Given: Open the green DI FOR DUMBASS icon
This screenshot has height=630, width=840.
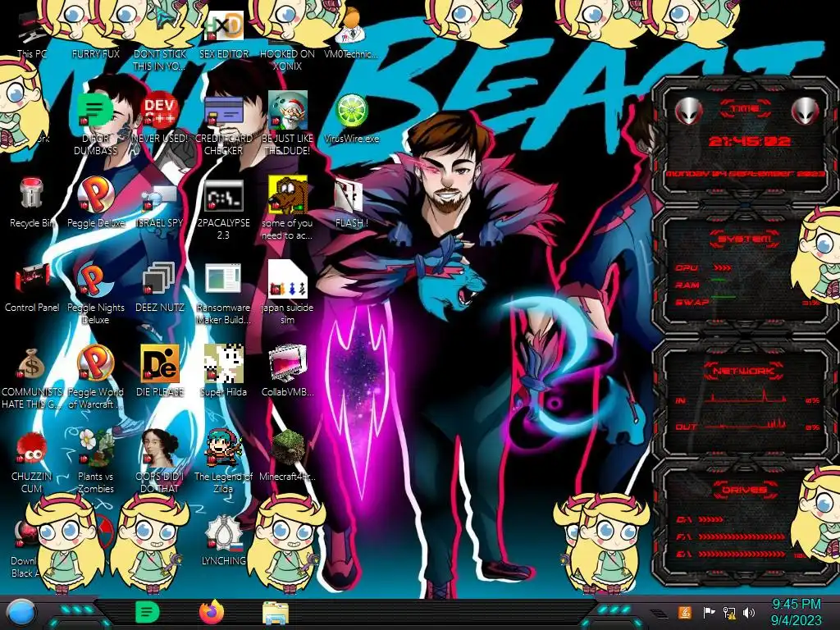Looking at the screenshot, I should pos(95,125).
